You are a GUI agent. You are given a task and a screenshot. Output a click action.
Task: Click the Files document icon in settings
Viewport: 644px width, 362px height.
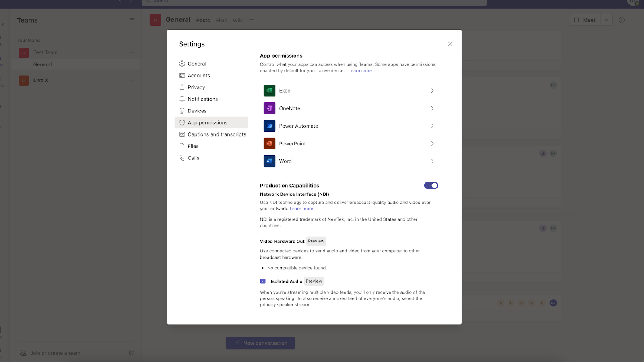(x=182, y=146)
